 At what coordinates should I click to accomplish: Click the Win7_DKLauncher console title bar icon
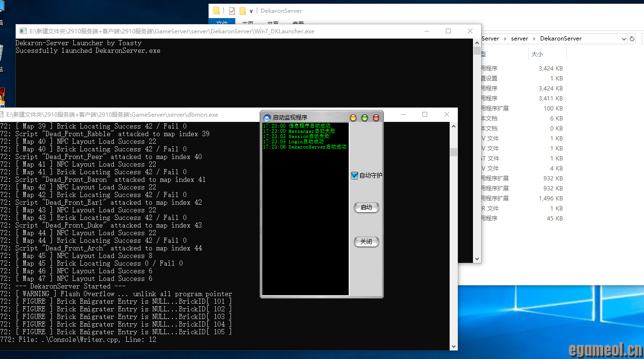(23, 31)
